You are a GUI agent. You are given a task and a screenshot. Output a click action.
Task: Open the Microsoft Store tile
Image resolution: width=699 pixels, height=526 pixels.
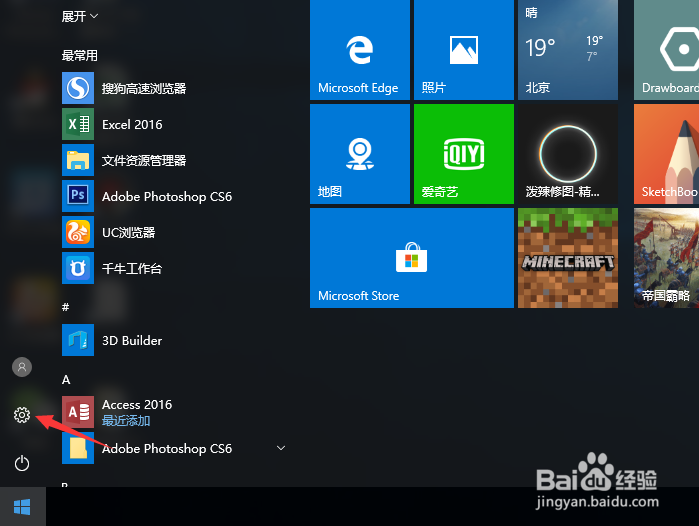pos(412,258)
